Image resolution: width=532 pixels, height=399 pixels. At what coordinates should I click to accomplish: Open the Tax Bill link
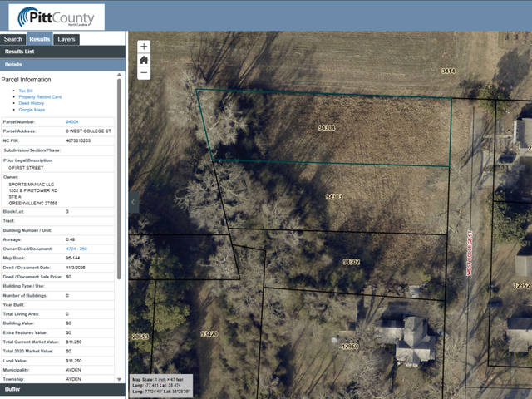26,91
